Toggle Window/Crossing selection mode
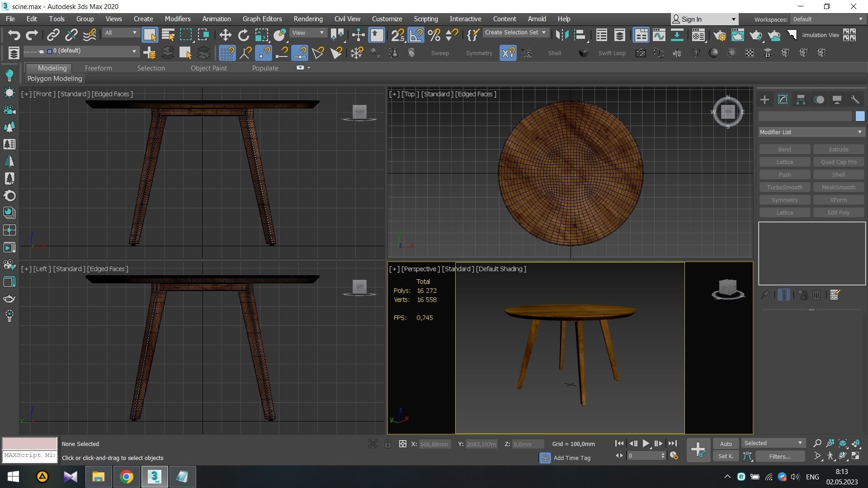This screenshot has height=488, width=868. click(203, 35)
